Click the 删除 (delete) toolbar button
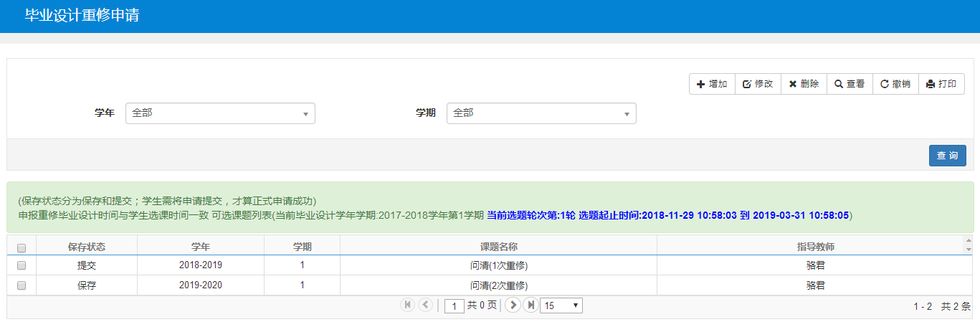This screenshot has height=322, width=980. click(804, 84)
